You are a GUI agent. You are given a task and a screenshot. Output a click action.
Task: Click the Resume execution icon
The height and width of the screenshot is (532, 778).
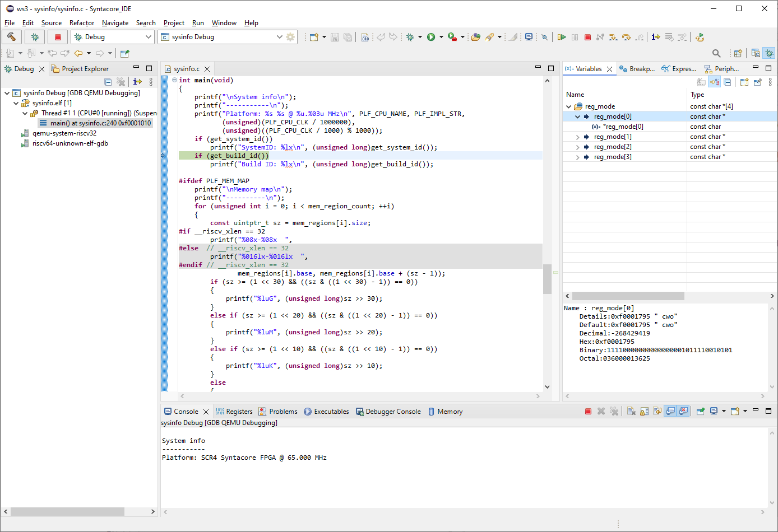click(562, 37)
